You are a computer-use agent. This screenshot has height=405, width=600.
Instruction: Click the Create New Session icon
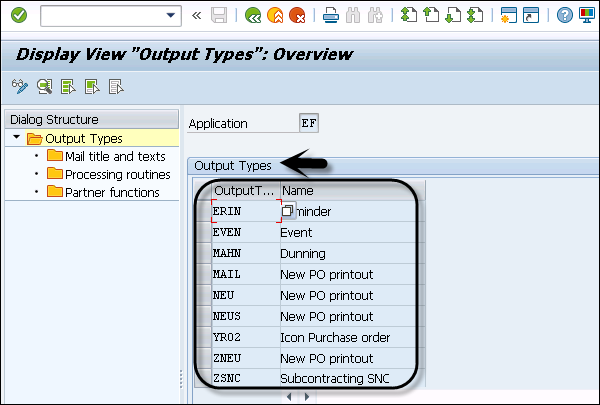(x=508, y=16)
